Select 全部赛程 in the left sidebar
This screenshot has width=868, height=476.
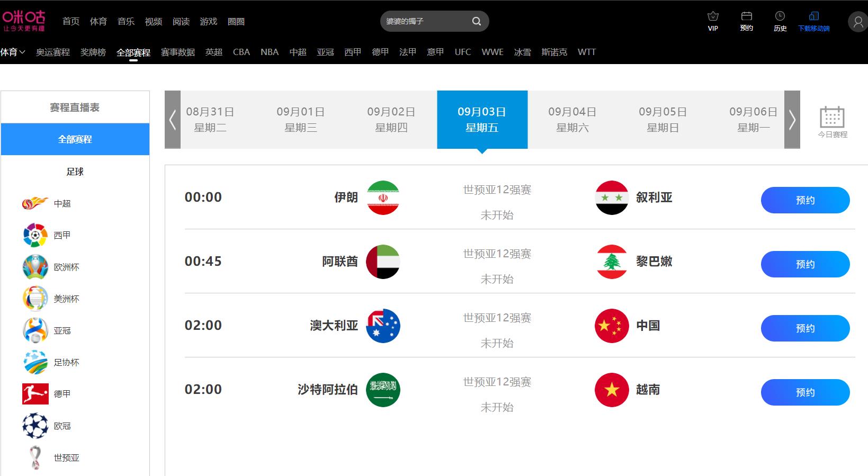pyautogui.click(x=75, y=139)
